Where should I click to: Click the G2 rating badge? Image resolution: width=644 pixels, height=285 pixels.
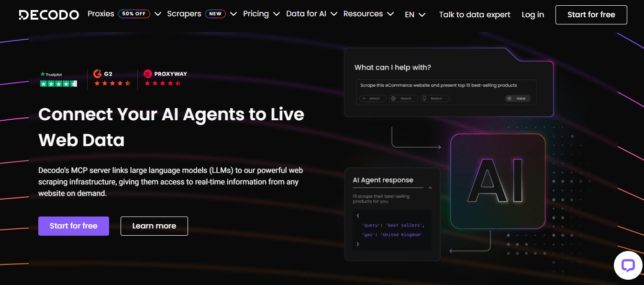[112, 79]
